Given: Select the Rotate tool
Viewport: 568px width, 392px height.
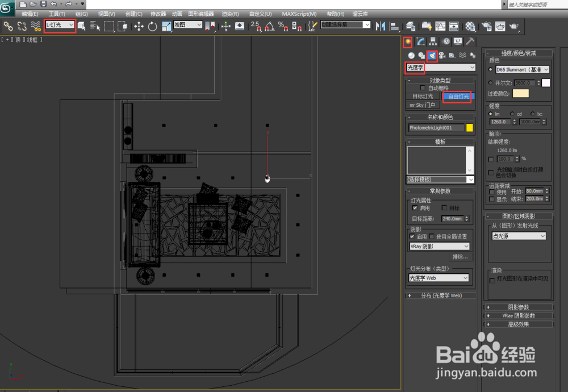Looking at the screenshot, I should click(152, 26).
